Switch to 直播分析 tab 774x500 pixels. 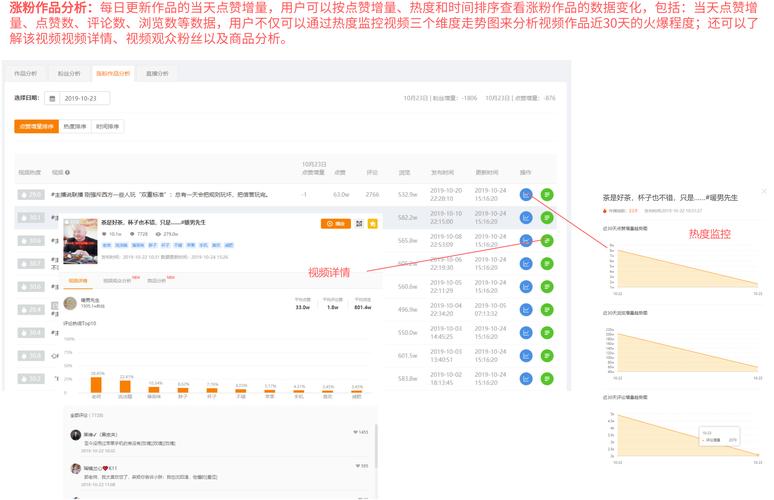[157, 73]
